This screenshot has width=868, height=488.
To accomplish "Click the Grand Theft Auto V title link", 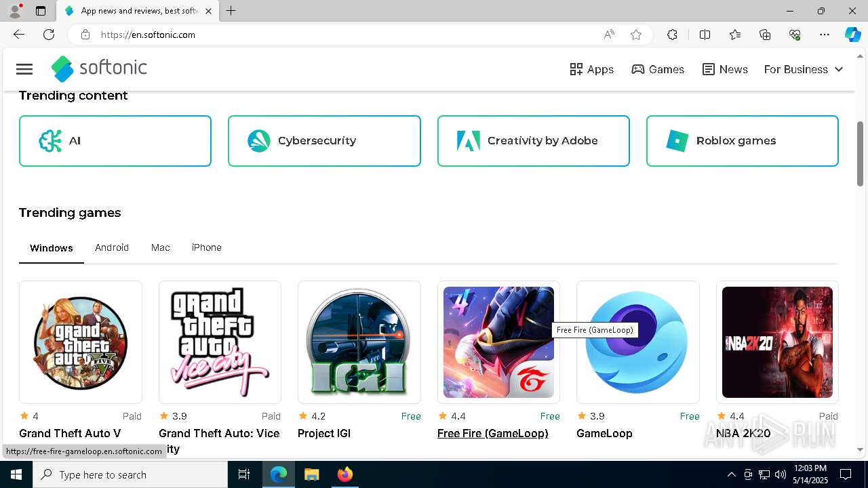I will coord(70,434).
